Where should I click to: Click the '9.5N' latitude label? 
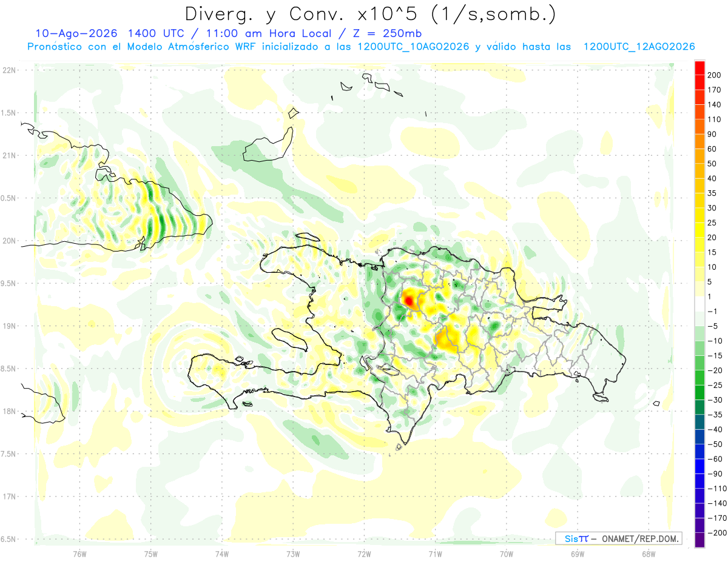[x=9, y=283]
